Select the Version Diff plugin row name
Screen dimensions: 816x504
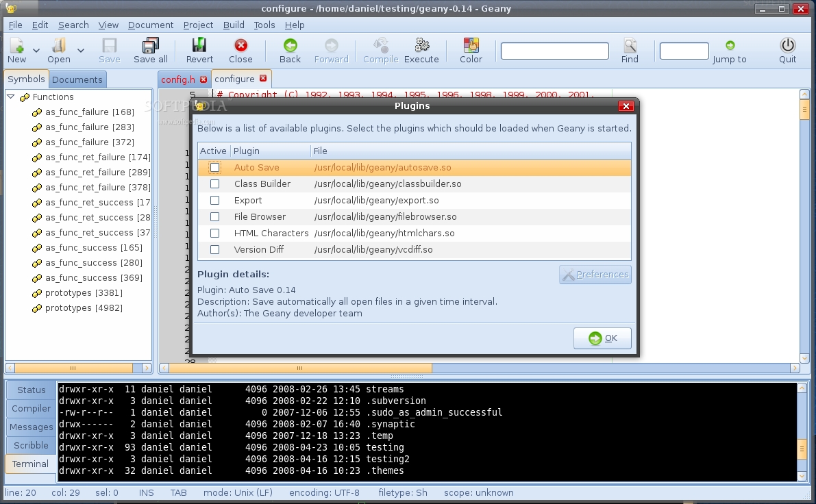(x=259, y=250)
